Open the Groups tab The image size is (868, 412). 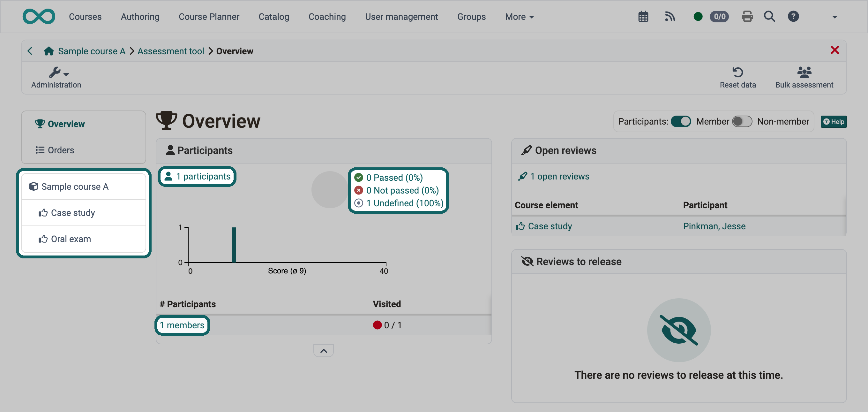[x=471, y=17]
